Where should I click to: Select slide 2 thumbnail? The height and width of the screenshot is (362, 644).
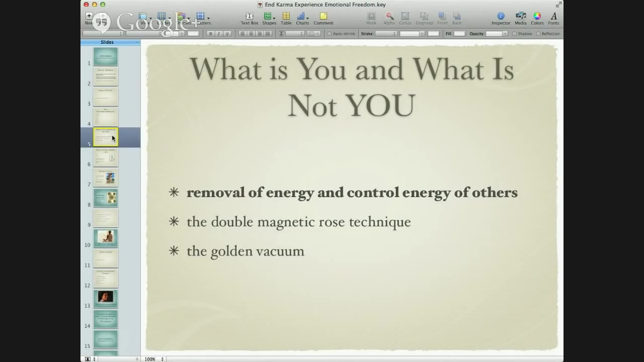point(106,76)
